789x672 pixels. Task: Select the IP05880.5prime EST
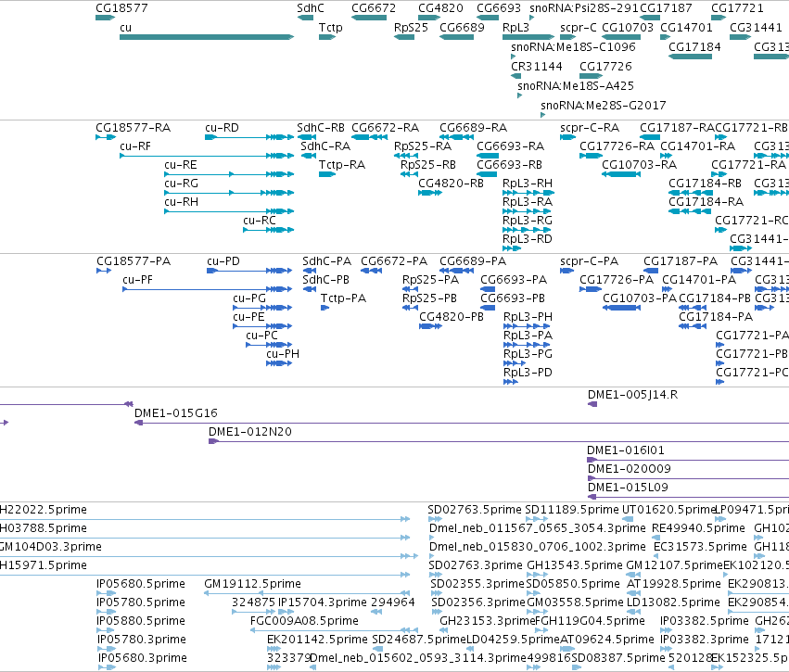pos(106,630)
